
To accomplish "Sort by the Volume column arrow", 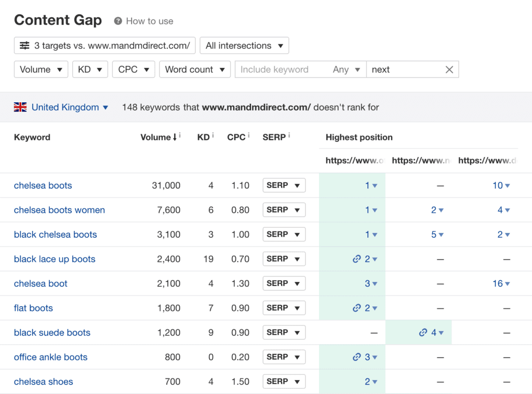I will [175, 138].
